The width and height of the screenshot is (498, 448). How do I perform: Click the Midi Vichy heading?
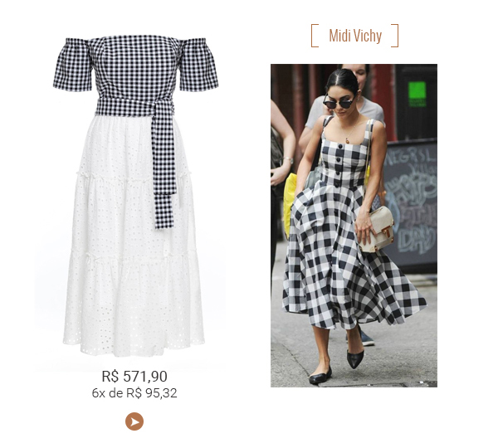(x=355, y=36)
